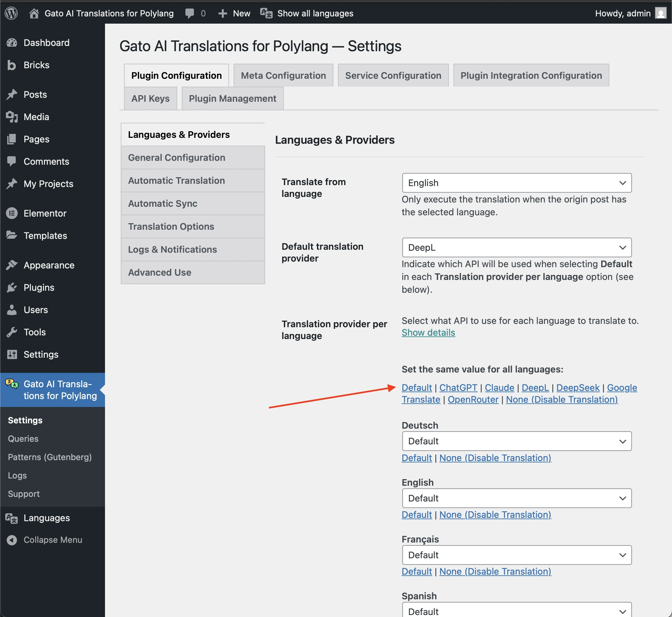The image size is (672, 617).
Task: Open Bricks from the sidebar icon
Action: click(x=12, y=65)
